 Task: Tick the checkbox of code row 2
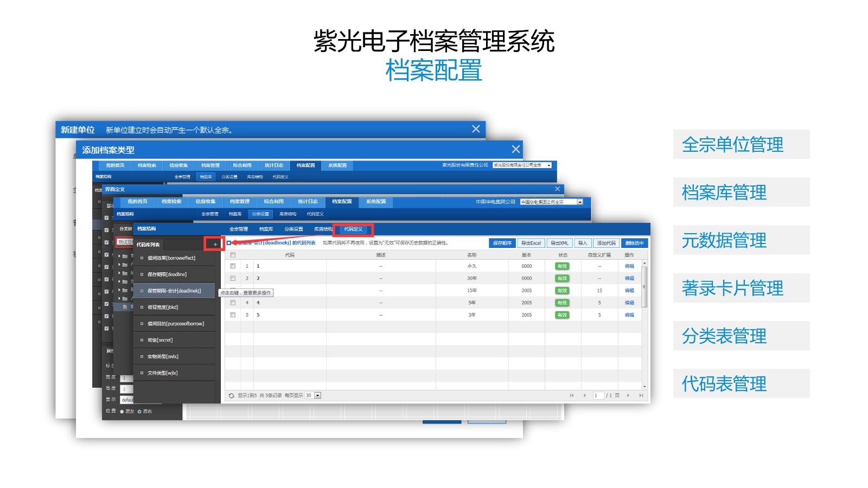(233, 278)
